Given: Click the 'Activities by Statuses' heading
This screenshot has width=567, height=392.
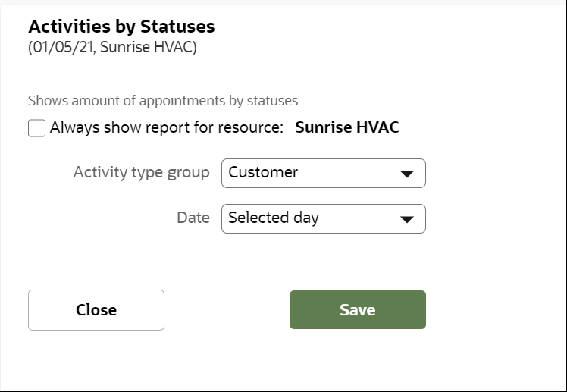Looking at the screenshot, I should [x=121, y=27].
